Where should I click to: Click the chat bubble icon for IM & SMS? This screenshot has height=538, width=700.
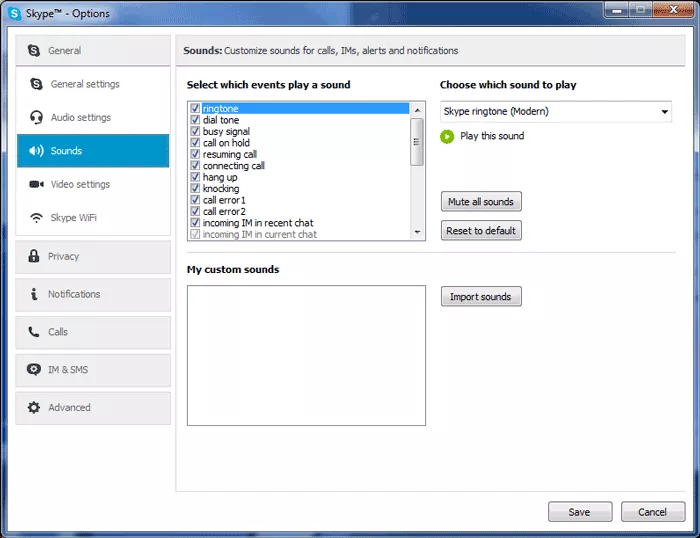tap(34, 370)
